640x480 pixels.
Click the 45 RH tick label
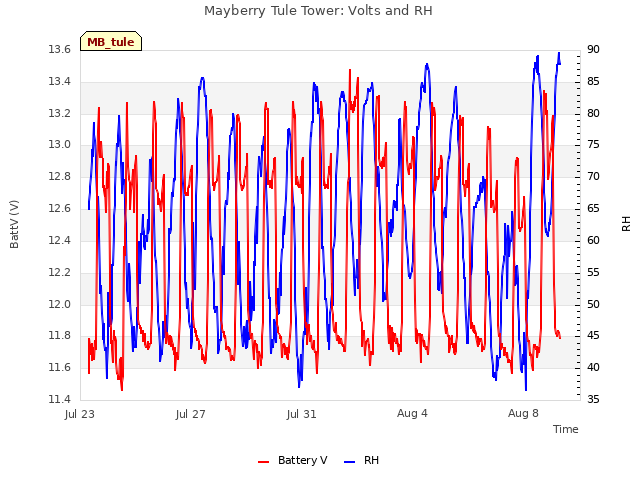click(593, 336)
